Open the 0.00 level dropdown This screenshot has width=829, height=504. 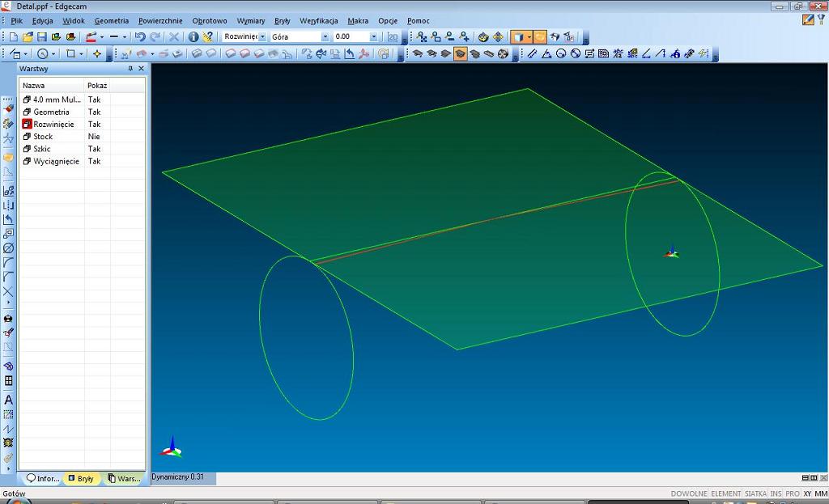pos(374,36)
